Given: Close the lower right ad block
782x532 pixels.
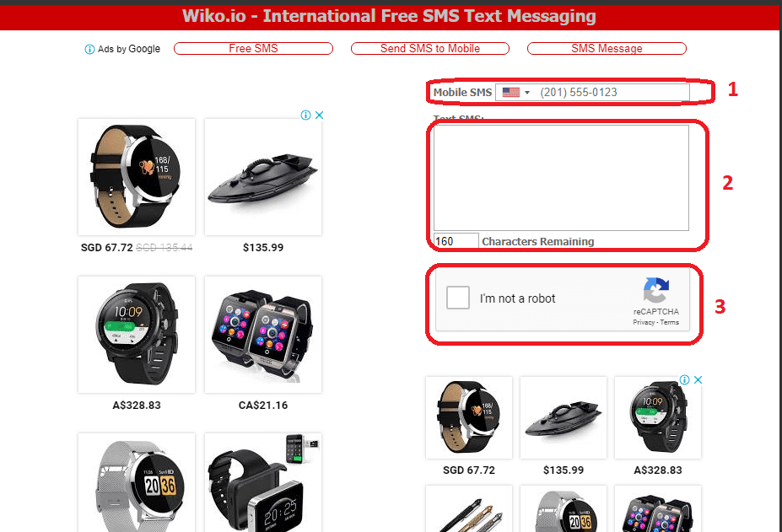Looking at the screenshot, I should (698, 379).
